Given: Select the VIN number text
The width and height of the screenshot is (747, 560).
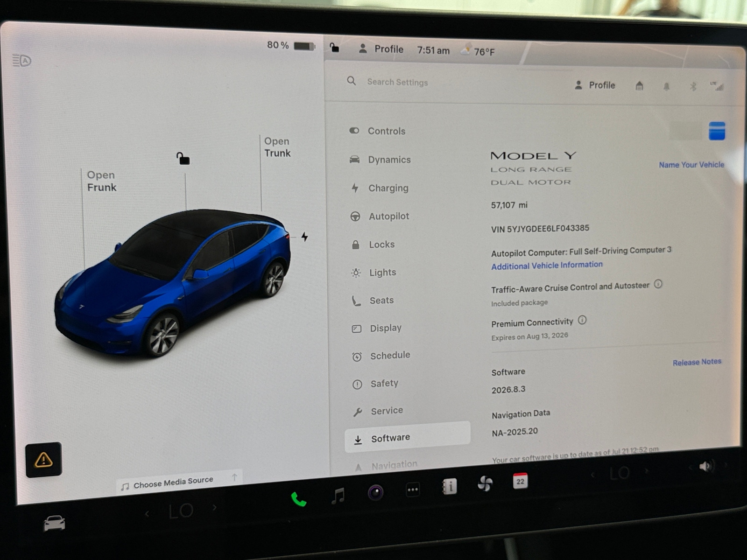Looking at the screenshot, I should [x=540, y=229].
